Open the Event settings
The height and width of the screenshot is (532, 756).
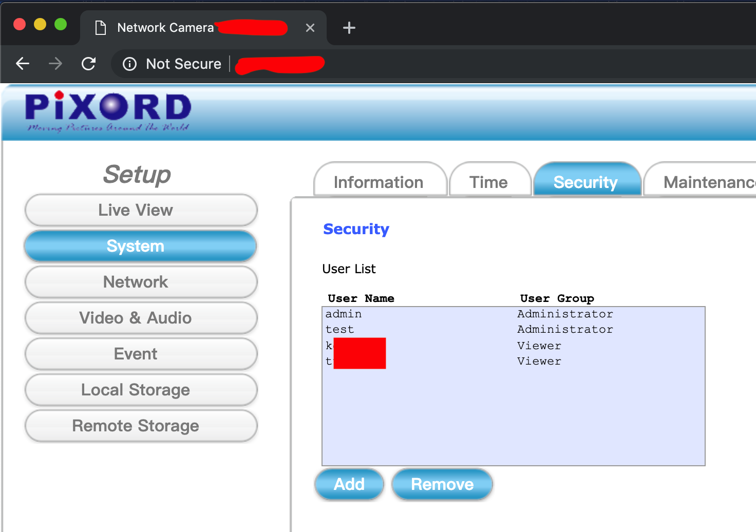point(141,354)
